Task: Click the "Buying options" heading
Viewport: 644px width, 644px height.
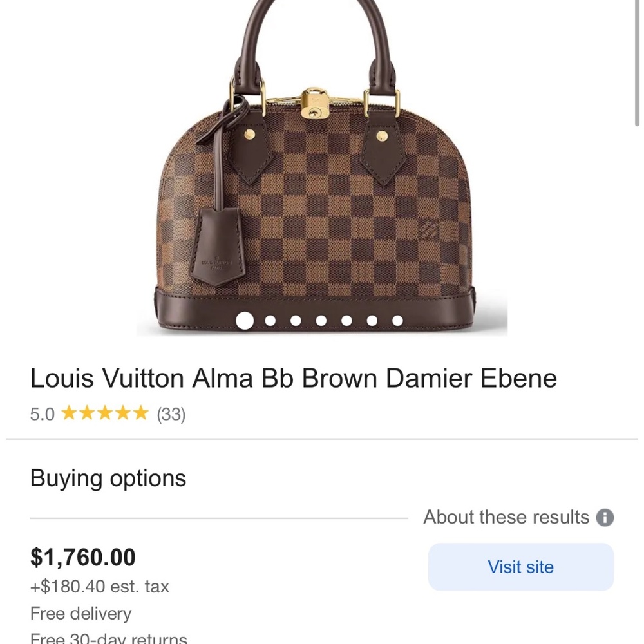Action: (x=108, y=478)
